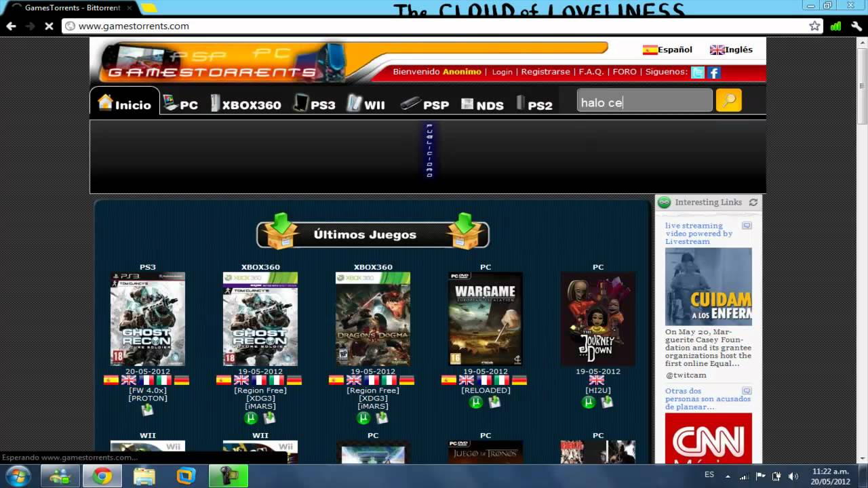Click download file icon under Dragon's Dogma

(382, 418)
